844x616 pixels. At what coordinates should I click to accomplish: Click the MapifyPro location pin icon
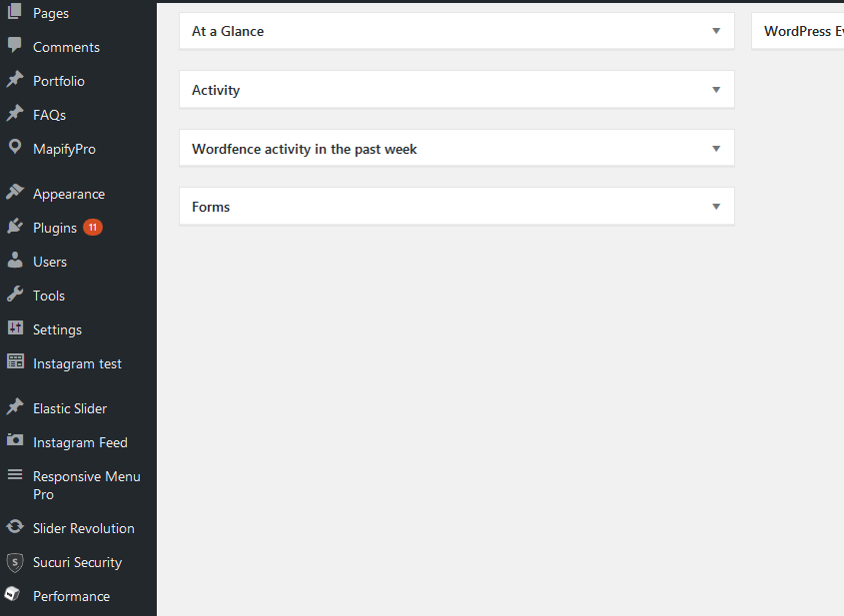pos(15,149)
